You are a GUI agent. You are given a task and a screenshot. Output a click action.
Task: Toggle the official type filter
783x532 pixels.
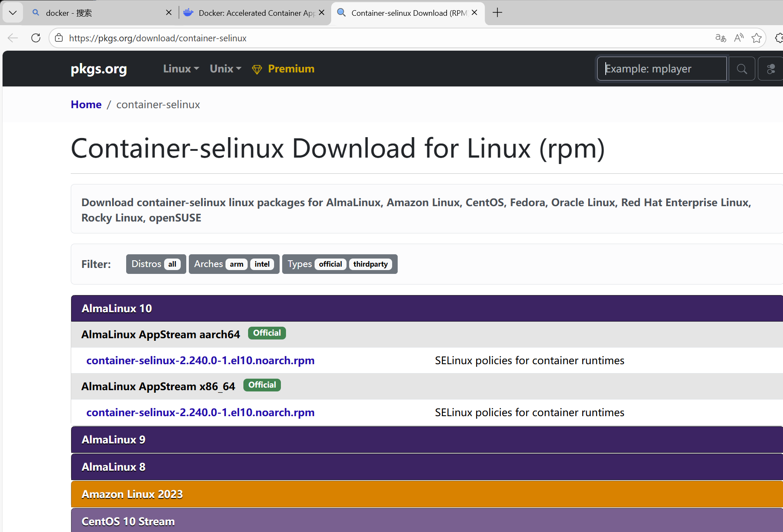(x=330, y=264)
